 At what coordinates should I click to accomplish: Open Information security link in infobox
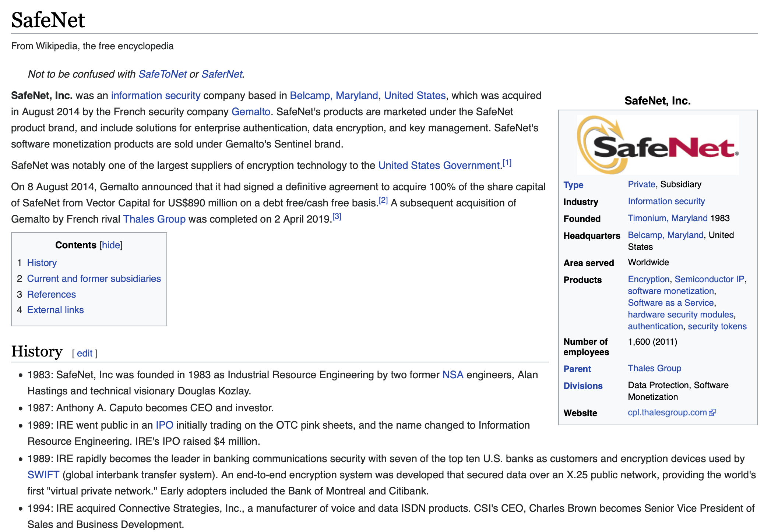point(666,201)
